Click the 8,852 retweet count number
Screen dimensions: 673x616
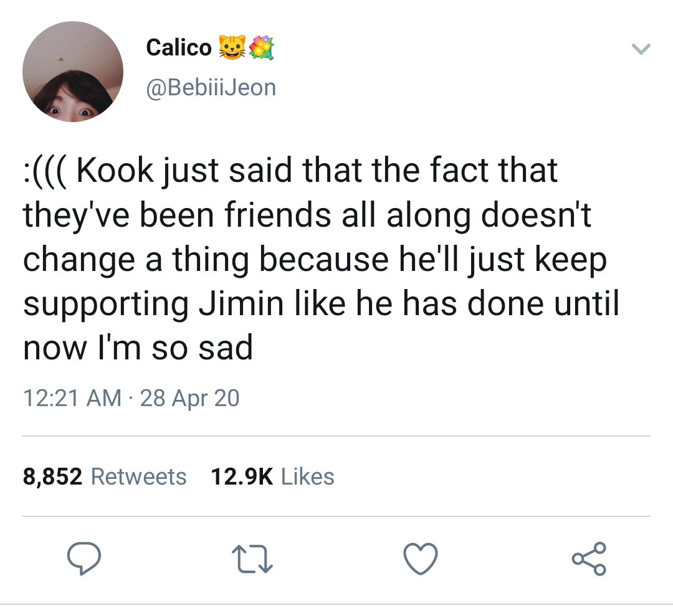pyautogui.click(x=52, y=476)
